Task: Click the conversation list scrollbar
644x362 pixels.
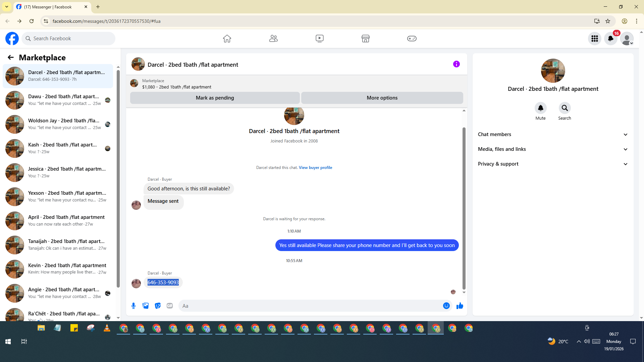Action: (x=118, y=178)
